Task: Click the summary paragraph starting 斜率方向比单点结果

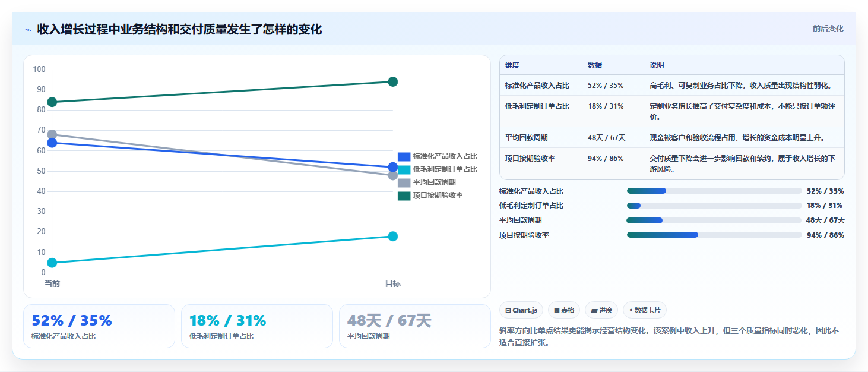Action: 669,336
